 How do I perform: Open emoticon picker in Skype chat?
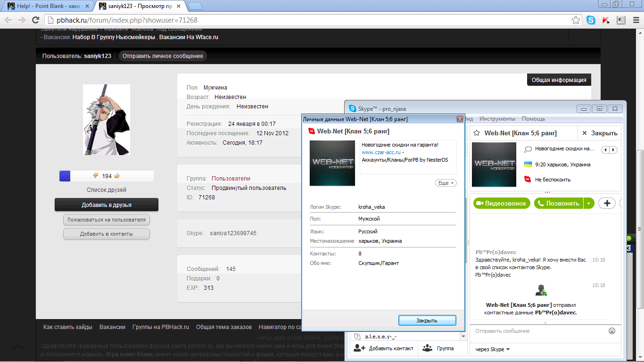[612, 331]
